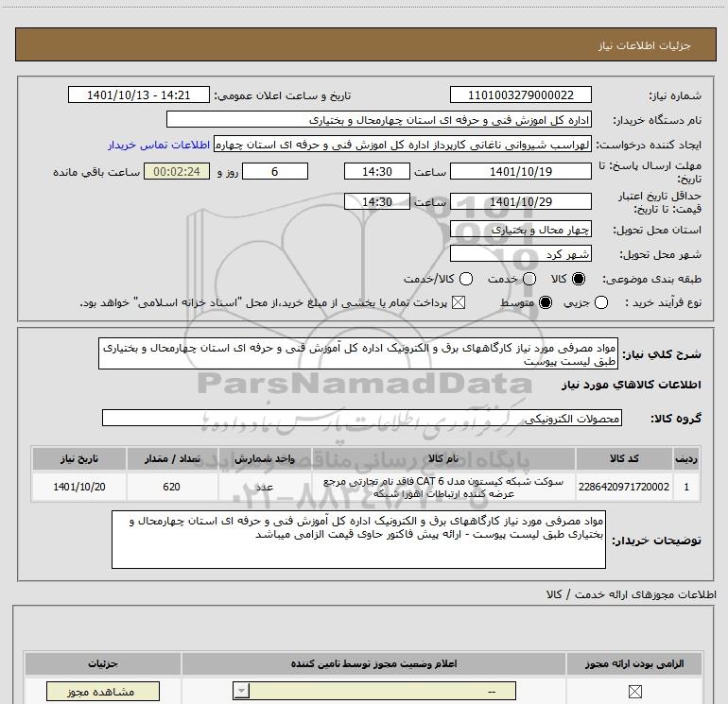Click the buyer notes text area
Viewport: 728px width, 704px height.
point(358,540)
